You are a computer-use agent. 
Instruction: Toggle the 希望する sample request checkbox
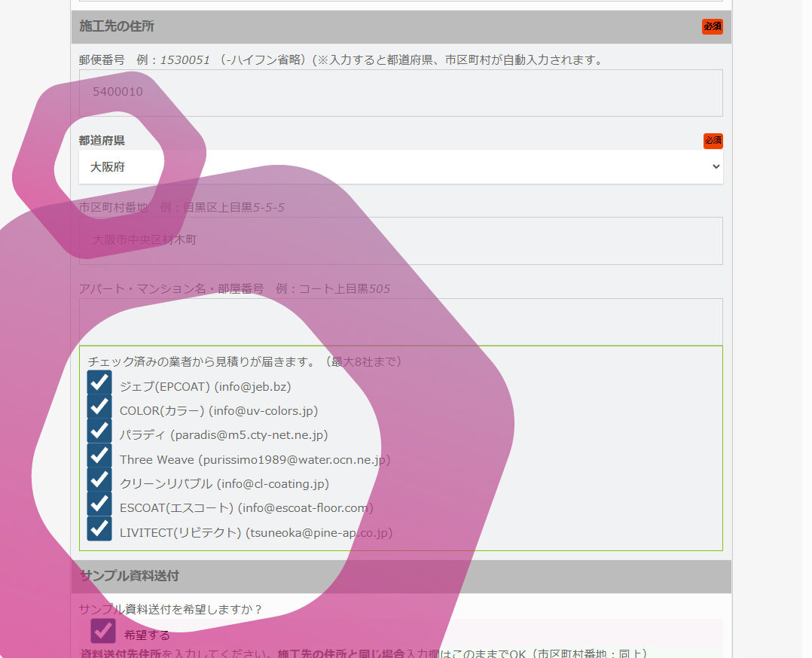pos(103,631)
